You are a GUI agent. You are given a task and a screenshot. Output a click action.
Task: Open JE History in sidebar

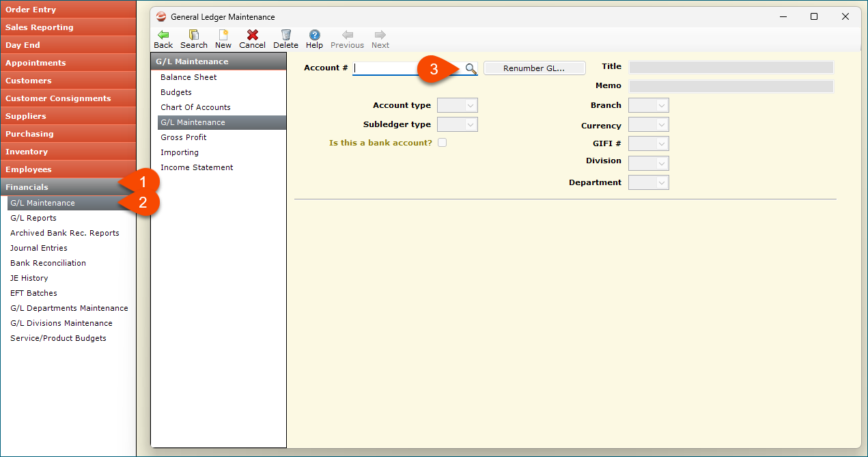29,278
